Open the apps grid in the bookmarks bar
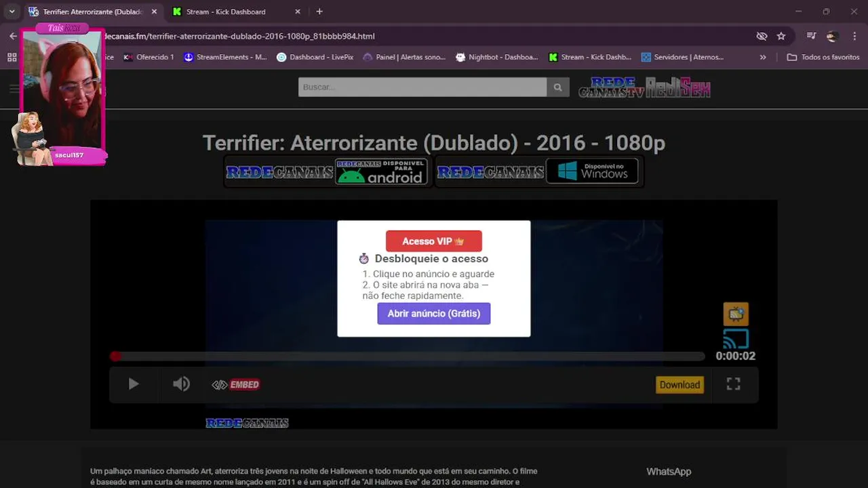The width and height of the screenshot is (868, 488). point(12,57)
